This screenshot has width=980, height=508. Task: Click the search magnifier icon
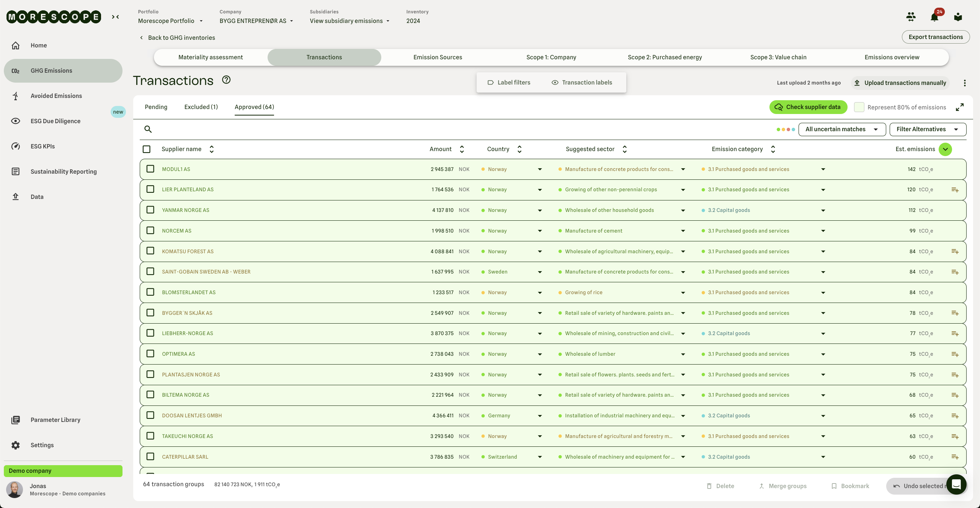pyautogui.click(x=148, y=129)
